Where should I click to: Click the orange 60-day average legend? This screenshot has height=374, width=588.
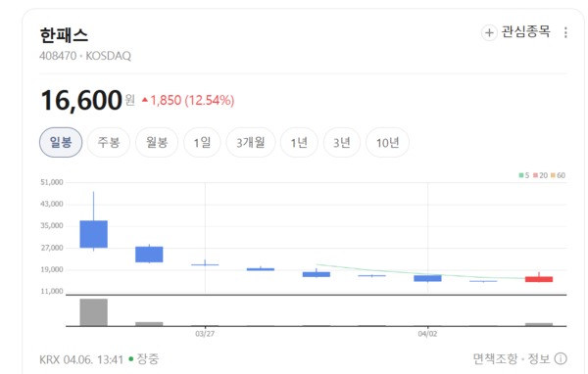click(558, 175)
